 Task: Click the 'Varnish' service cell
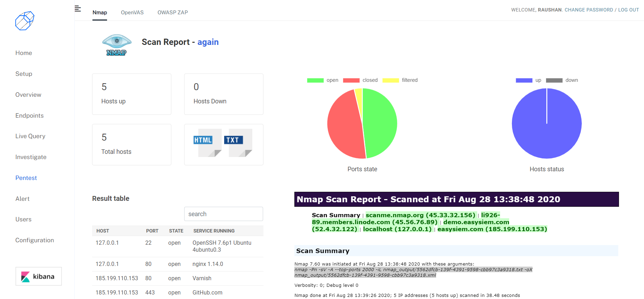click(202, 278)
